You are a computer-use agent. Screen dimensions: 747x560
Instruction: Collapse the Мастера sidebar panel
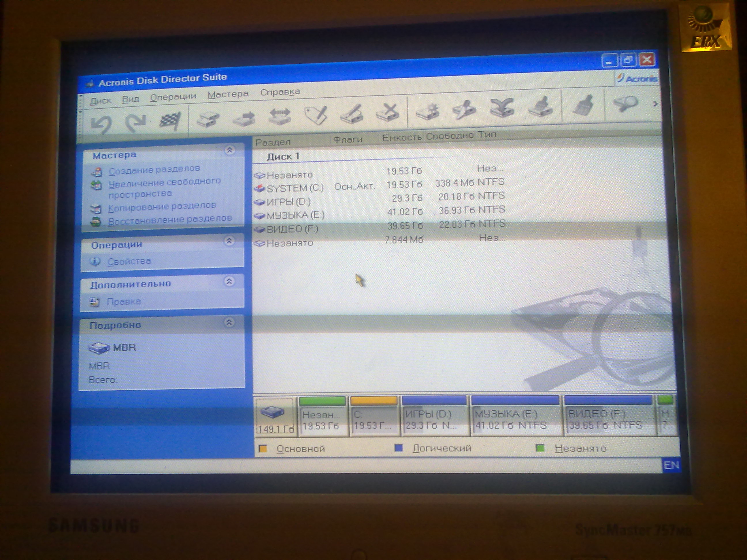tap(230, 150)
